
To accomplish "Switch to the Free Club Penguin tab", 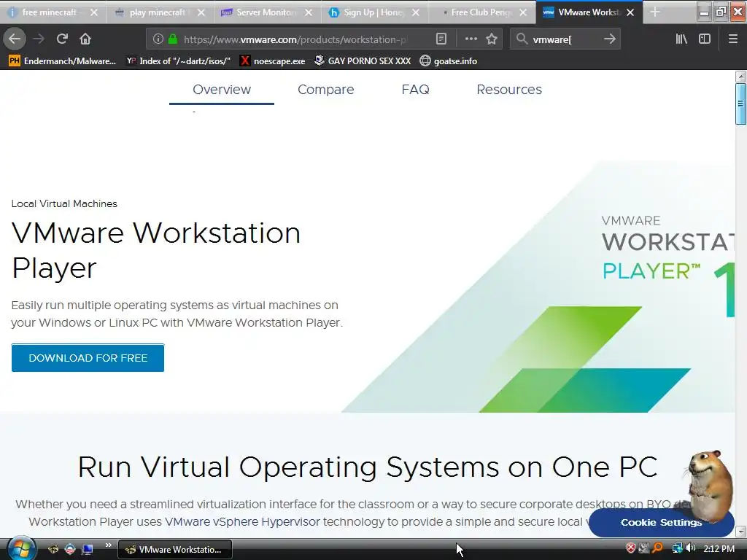I will (479, 12).
